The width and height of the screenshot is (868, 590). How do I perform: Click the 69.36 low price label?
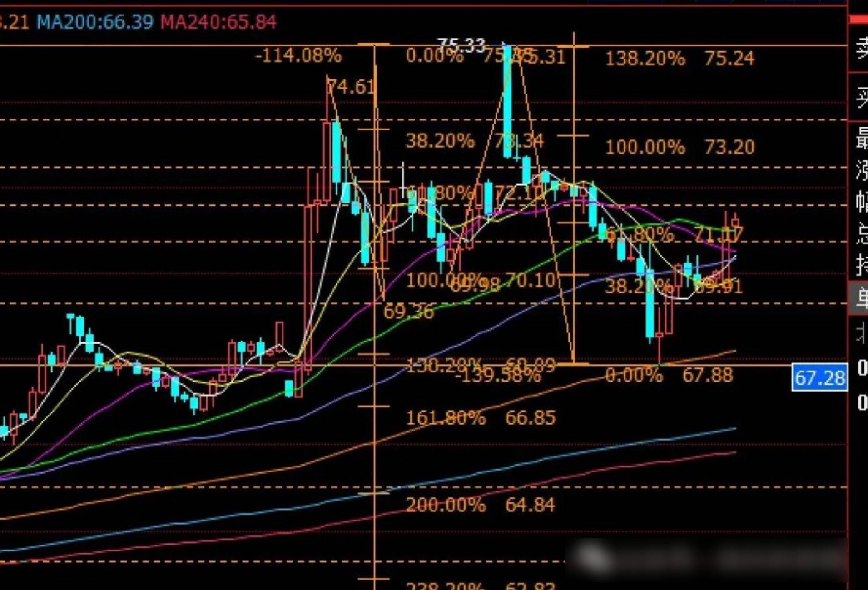pyautogui.click(x=409, y=312)
